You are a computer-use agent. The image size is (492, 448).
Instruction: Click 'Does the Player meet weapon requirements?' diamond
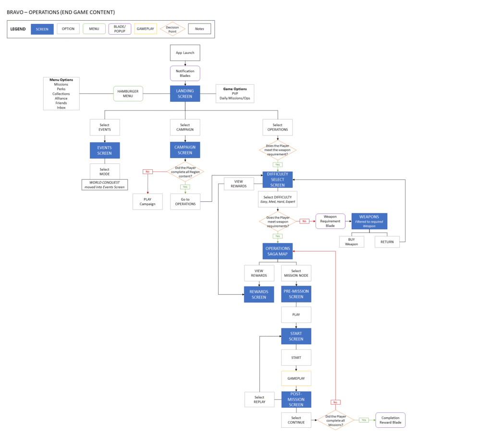(278, 222)
